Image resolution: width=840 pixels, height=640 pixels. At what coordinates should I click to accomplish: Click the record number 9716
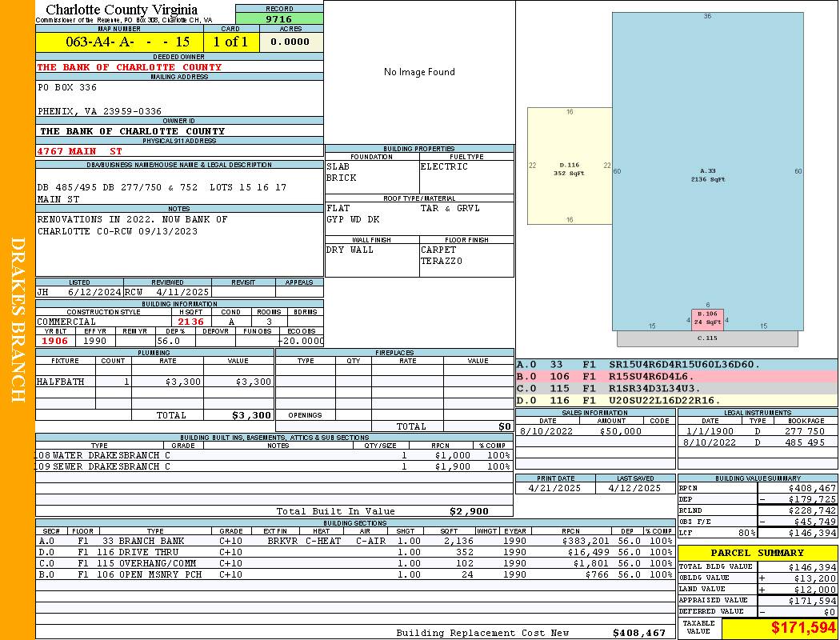(279, 18)
